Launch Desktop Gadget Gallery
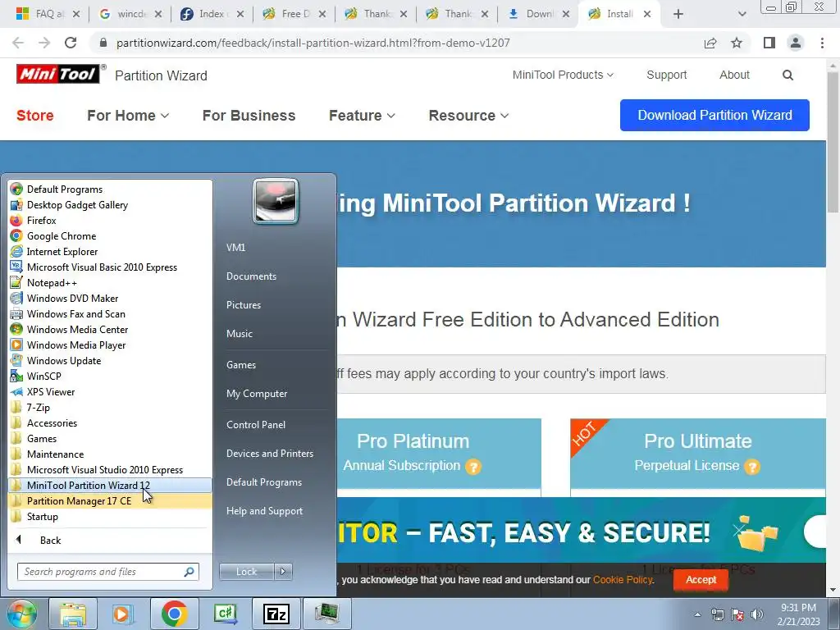This screenshot has height=630, width=840. [x=110, y=204]
